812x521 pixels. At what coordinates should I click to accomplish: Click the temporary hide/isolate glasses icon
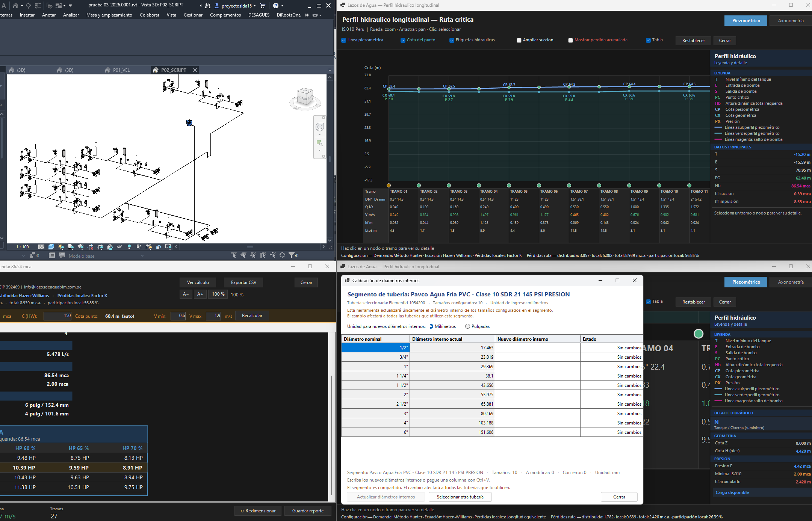(119, 247)
